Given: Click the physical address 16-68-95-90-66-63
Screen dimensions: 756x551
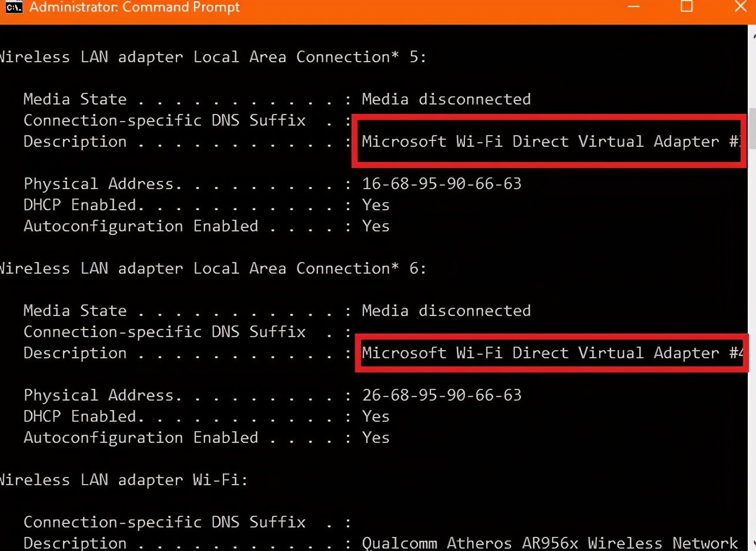Looking at the screenshot, I should click(x=441, y=184).
